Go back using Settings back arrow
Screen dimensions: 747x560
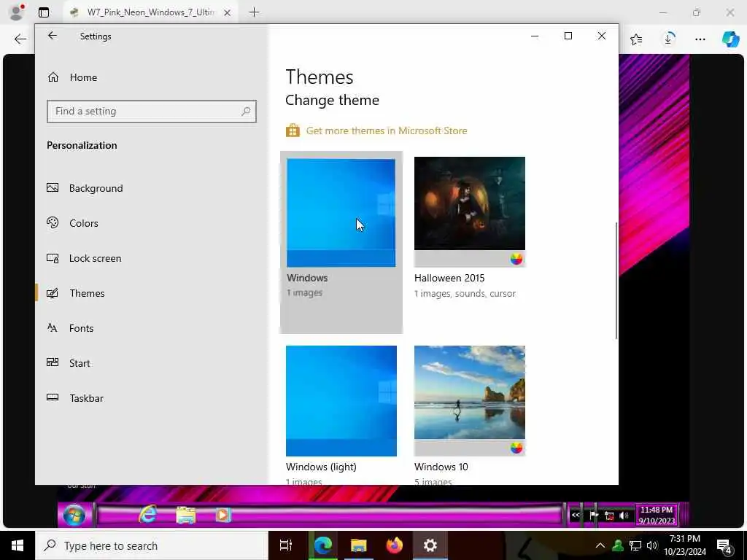point(53,36)
